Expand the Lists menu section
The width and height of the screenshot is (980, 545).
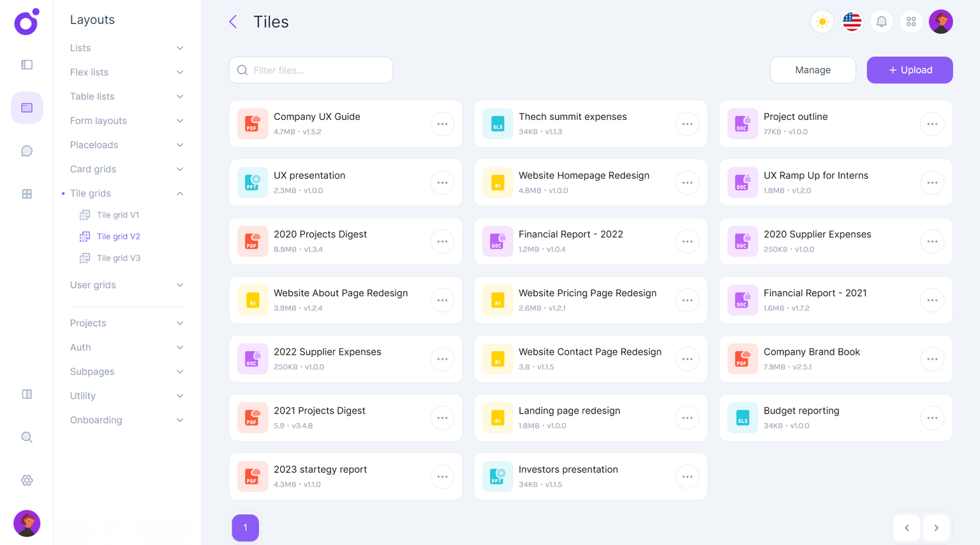pyautogui.click(x=126, y=48)
